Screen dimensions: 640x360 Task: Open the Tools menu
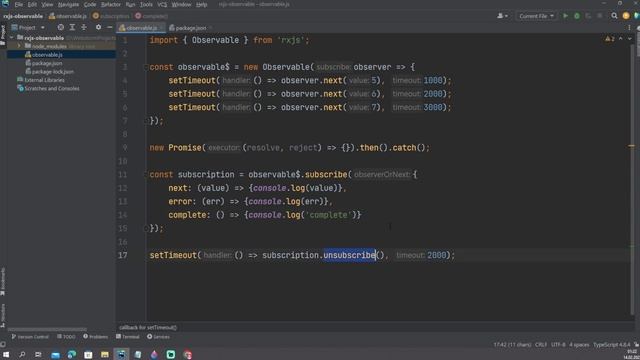pos(146,4)
